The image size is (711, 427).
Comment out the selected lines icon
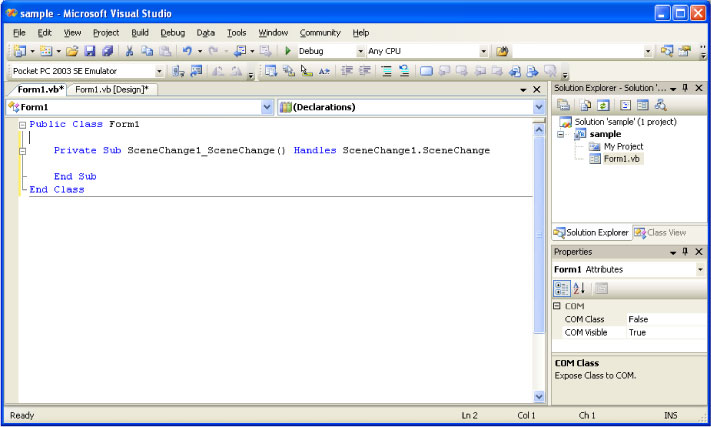(x=386, y=71)
